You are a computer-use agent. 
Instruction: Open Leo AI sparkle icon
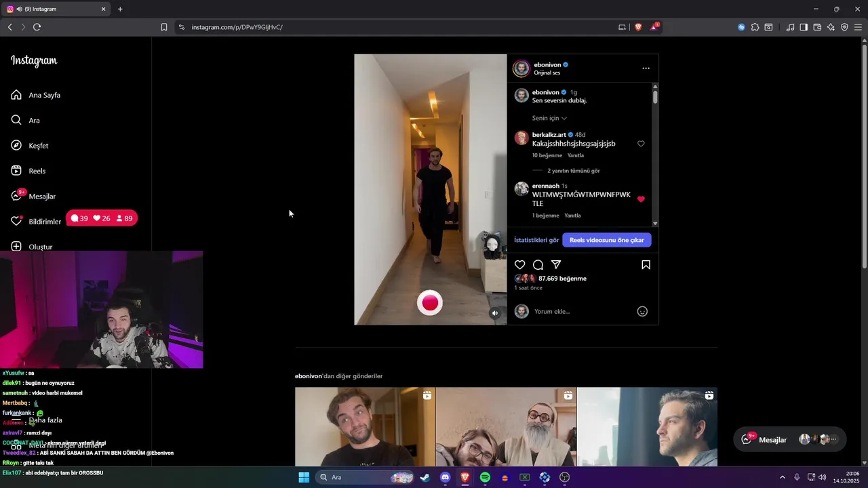click(x=831, y=27)
